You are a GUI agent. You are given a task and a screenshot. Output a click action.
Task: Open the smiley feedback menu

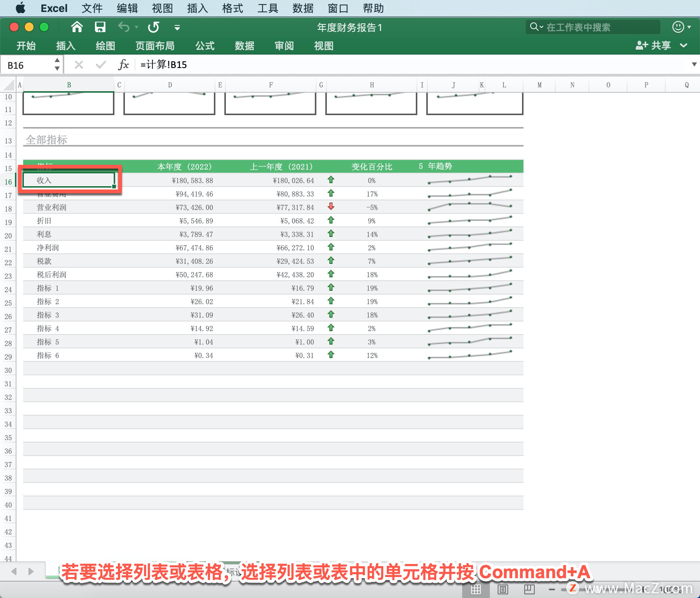[x=681, y=27]
